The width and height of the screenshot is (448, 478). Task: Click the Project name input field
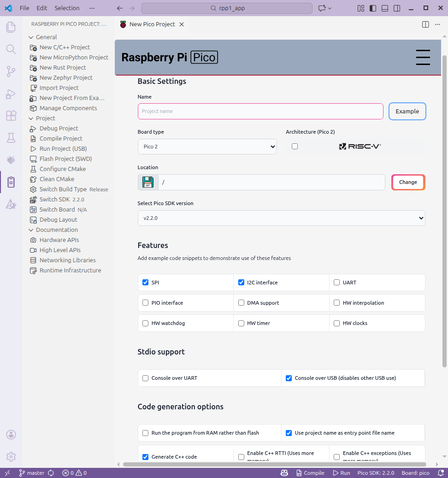260,111
